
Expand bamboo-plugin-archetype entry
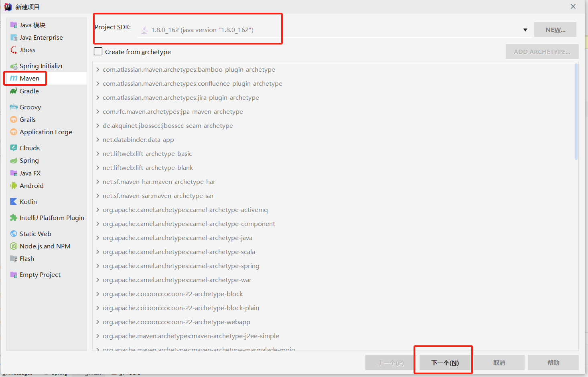click(97, 70)
